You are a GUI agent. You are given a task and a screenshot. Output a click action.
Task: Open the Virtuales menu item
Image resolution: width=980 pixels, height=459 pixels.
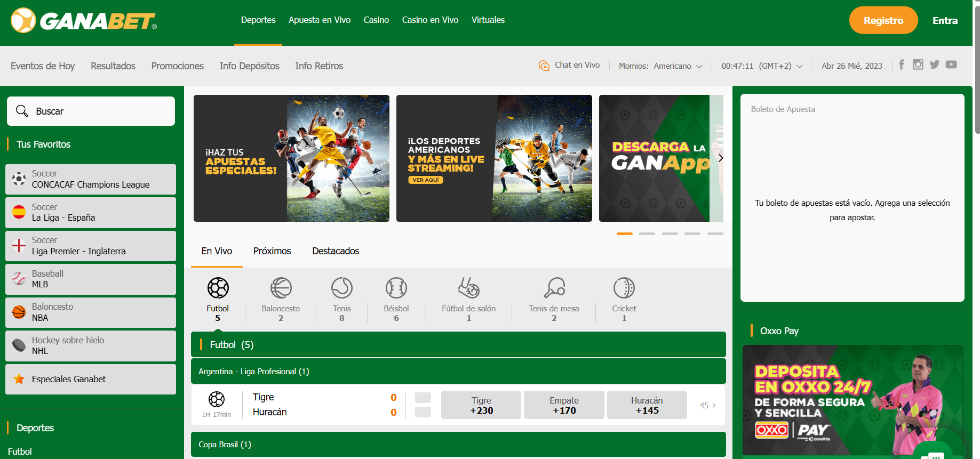(488, 20)
